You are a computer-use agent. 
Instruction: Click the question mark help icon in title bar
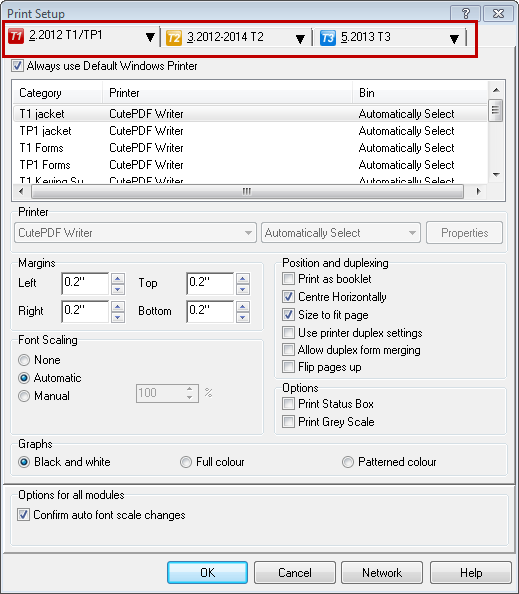466,14
